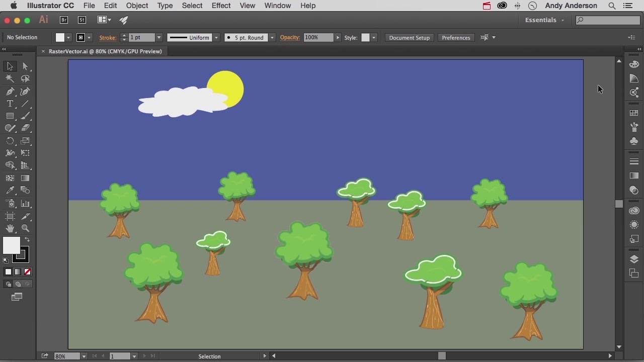Pick the Mesh tool
644x362 pixels.
point(10,178)
